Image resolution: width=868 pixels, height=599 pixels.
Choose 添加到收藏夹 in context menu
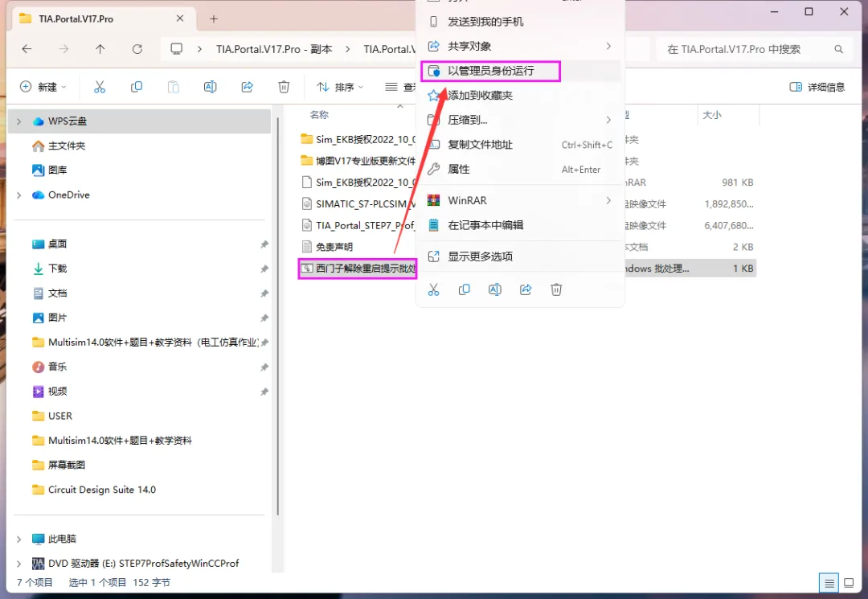520,95
